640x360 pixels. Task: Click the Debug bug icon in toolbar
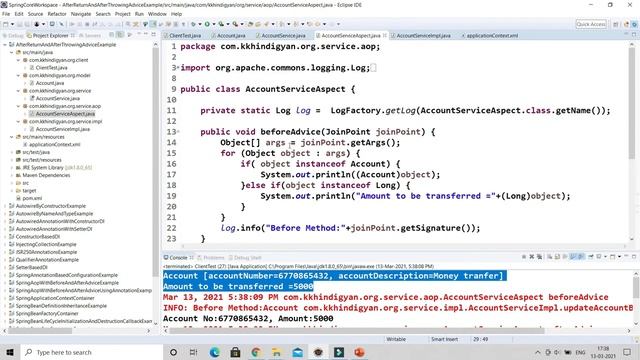(192, 24)
